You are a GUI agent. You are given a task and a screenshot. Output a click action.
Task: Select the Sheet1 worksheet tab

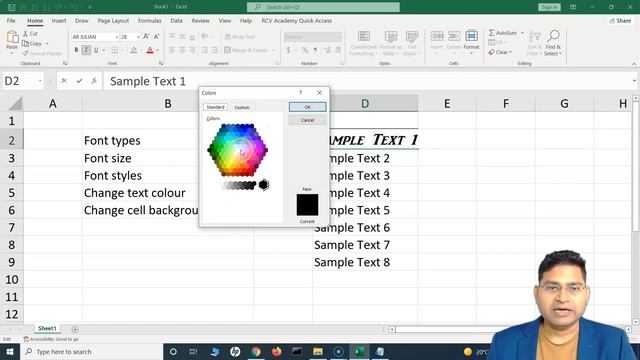point(47,329)
